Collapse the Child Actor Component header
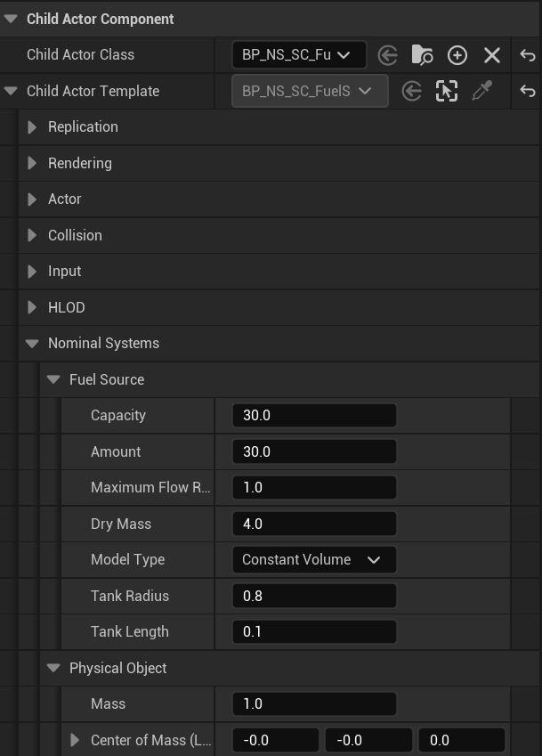Image resolution: width=542 pixels, height=756 pixels. click(x=11, y=19)
